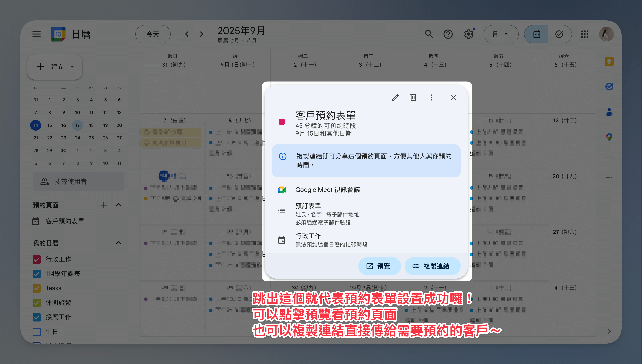Collapse the 我的日曆 section
The image size is (642, 364).
[x=119, y=243]
